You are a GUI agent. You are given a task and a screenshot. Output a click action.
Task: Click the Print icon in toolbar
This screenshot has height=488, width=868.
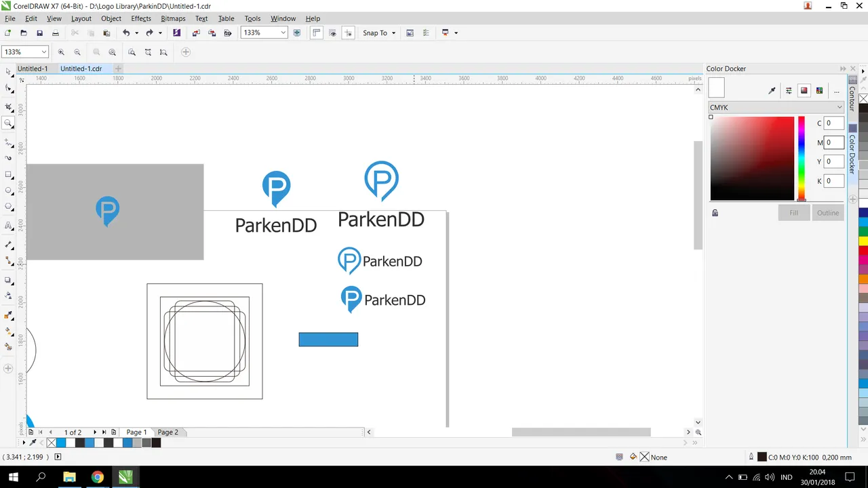pyautogui.click(x=56, y=33)
